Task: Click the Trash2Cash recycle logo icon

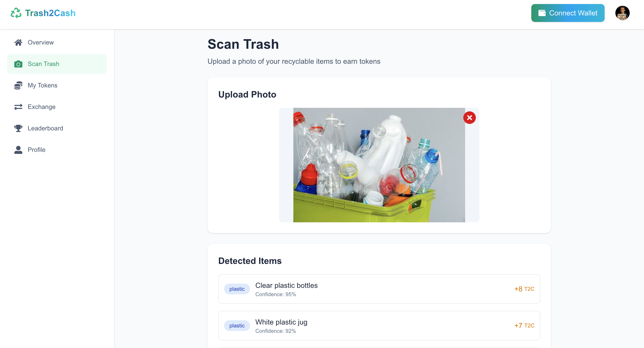Action: (x=16, y=13)
